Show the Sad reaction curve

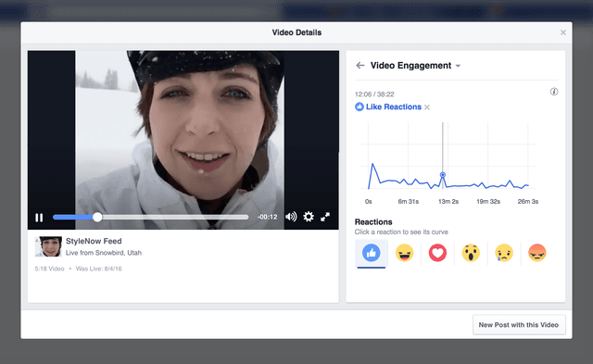coord(504,253)
